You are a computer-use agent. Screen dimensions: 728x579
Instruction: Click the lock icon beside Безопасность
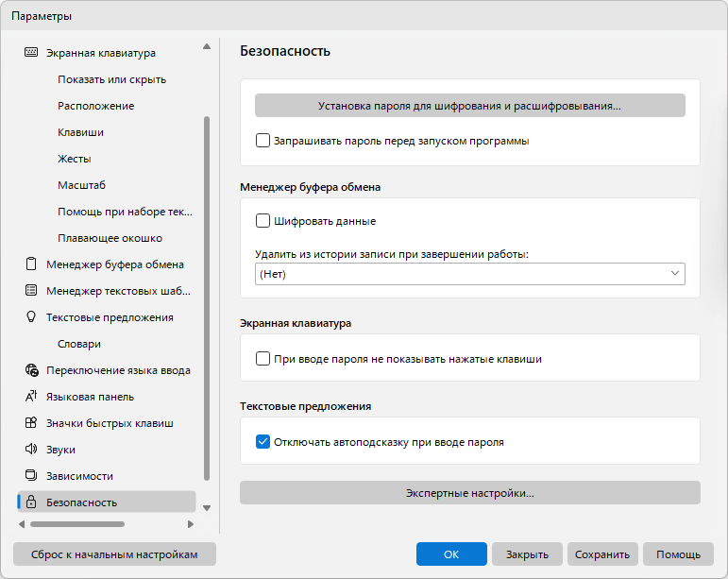[x=31, y=502]
